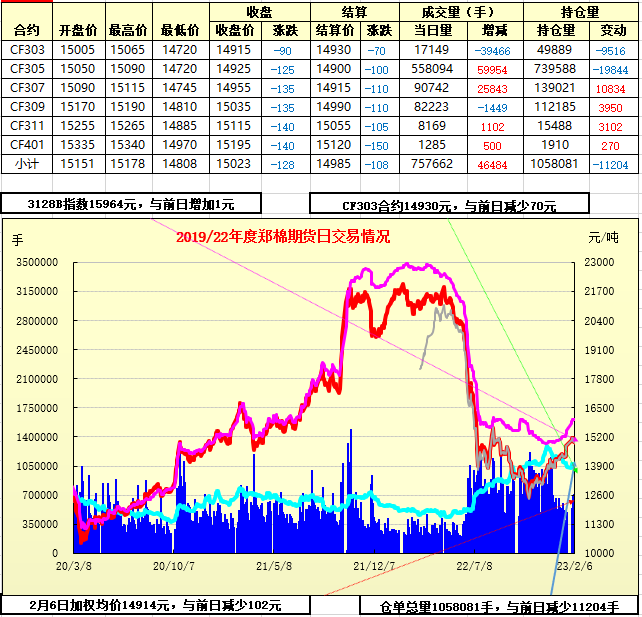This screenshot has width=642, height=617.
Task: Click the 最高价 column header
Action: (129, 30)
